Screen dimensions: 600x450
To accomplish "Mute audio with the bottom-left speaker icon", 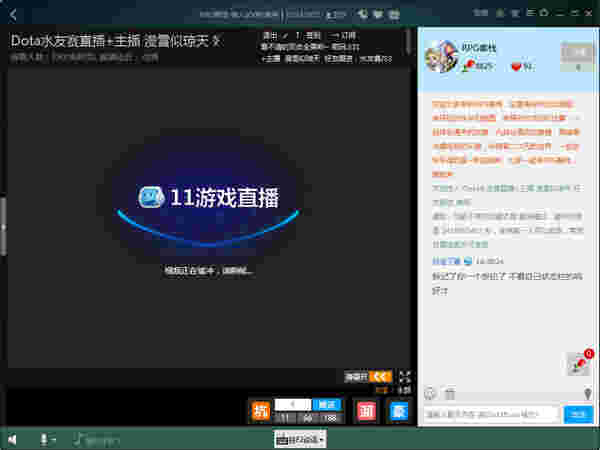I will [x=12, y=440].
